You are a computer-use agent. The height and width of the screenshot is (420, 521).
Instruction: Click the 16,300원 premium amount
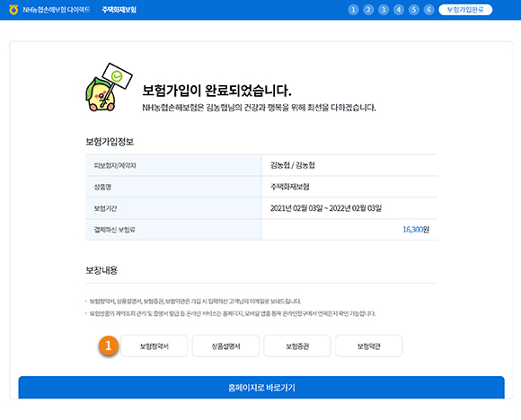pyautogui.click(x=416, y=230)
